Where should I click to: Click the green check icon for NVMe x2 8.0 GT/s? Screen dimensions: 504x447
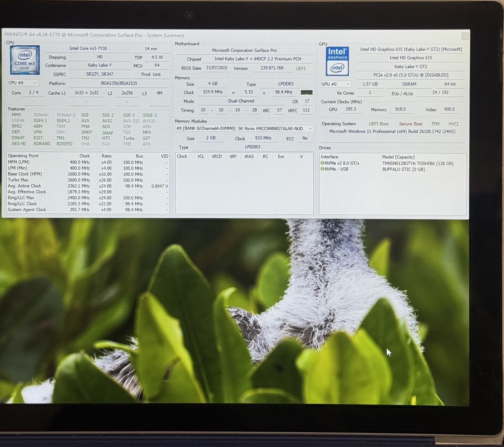[x=322, y=163]
